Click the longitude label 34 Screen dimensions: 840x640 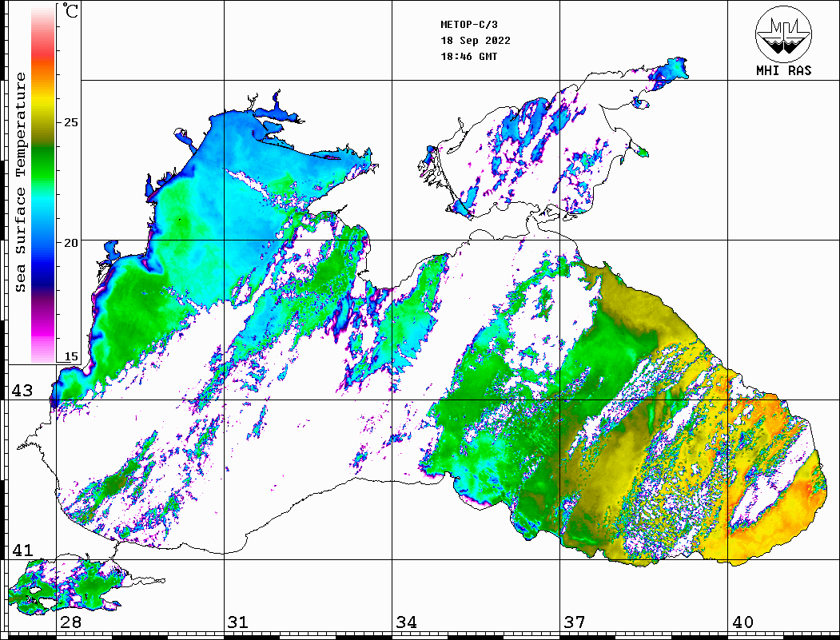click(x=407, y=622)
